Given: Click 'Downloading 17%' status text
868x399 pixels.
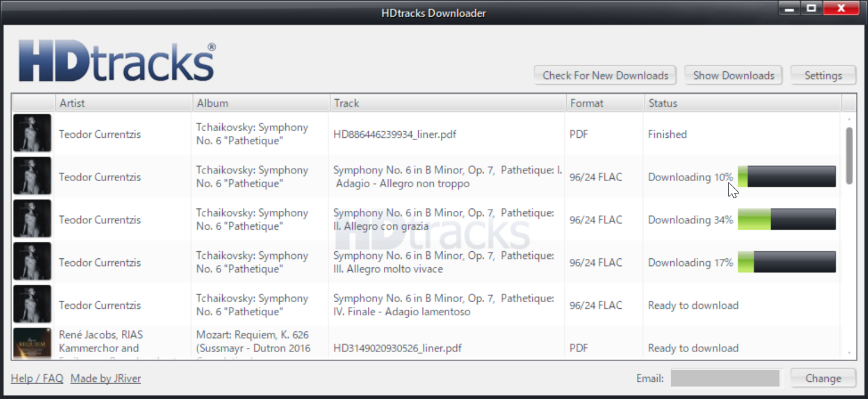Looking at the screenshot, I should click(x=690, y=262).
